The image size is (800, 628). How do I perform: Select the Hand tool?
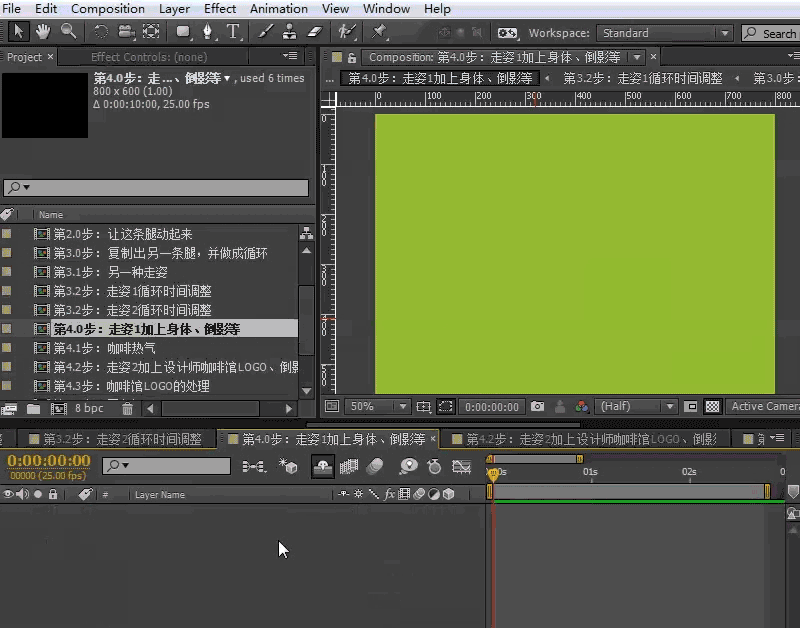point(44,32)
